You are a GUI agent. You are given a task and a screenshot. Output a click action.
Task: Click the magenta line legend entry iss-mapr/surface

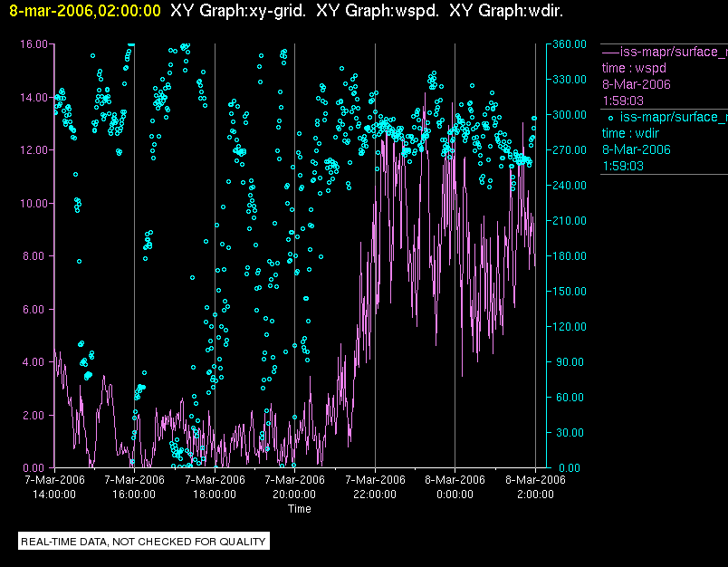(665, 52)
